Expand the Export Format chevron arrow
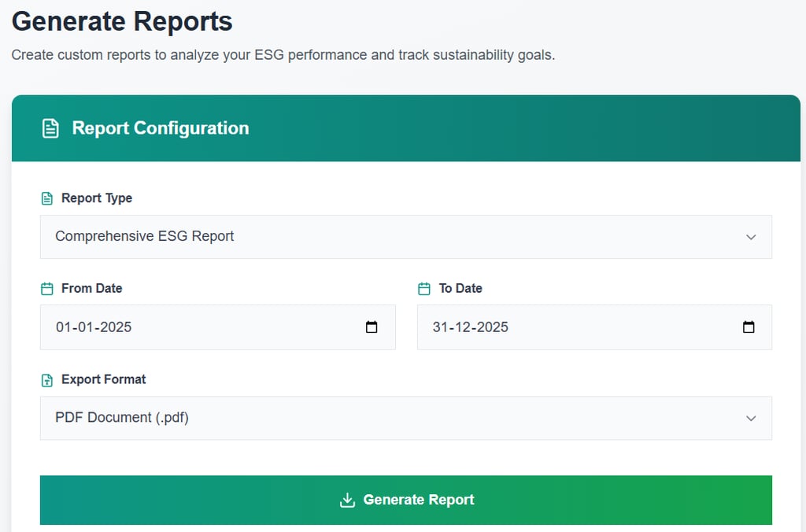Image resolution: width=806 pixels, height=532 pixels. pos(751,418)
